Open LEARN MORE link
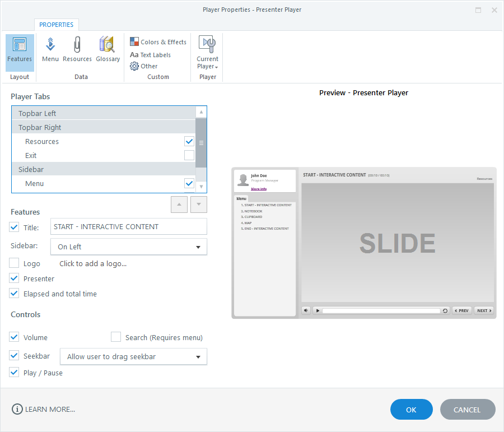This screenshot has height=432, width=504. (50, 409)
